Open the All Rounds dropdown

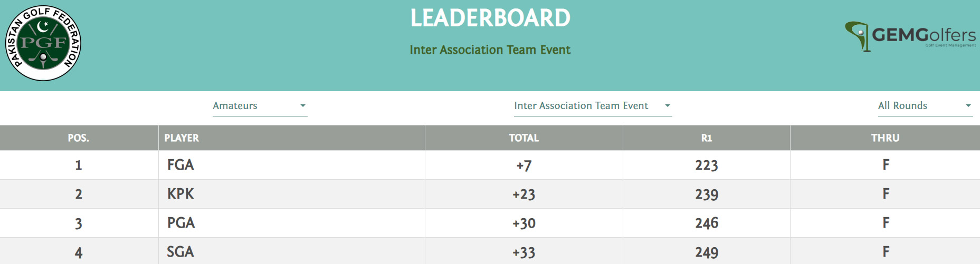(925, 106)
